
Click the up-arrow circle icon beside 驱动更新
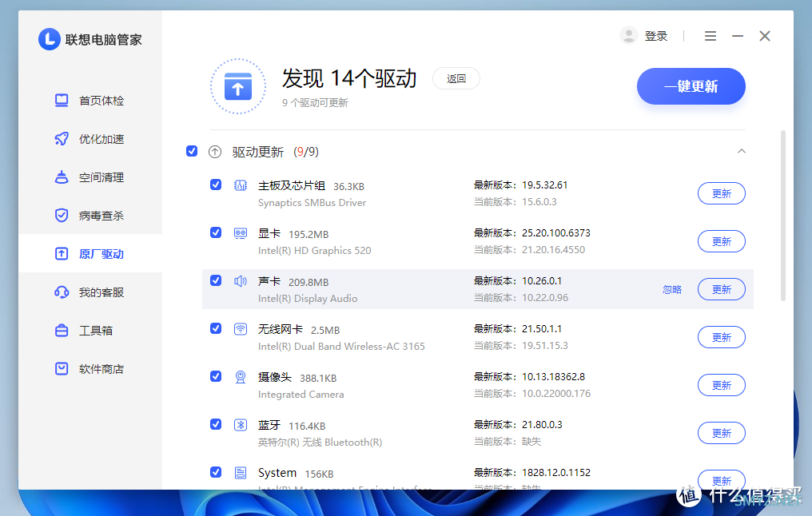215,152
